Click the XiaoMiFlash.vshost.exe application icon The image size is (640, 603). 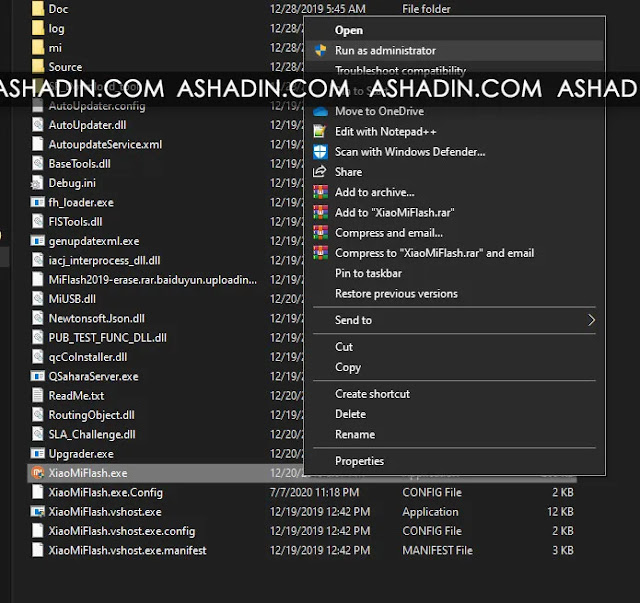click(38, 512)
